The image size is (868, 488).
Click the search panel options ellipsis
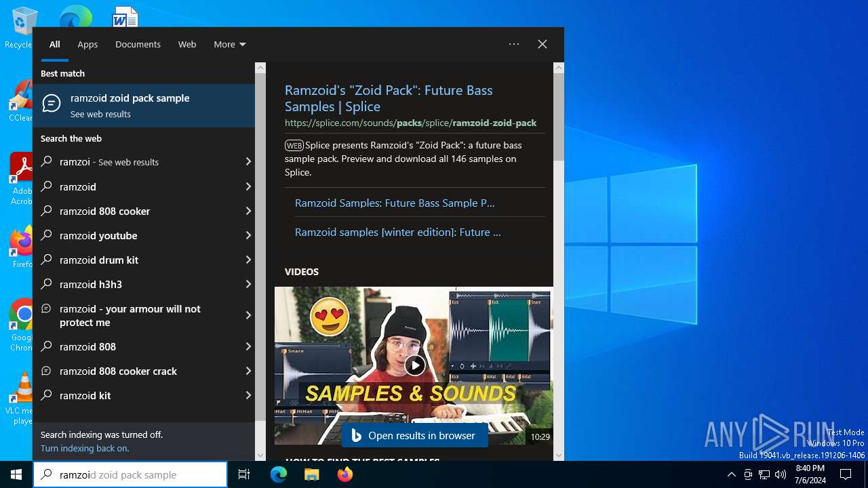(x=514, y=44)
